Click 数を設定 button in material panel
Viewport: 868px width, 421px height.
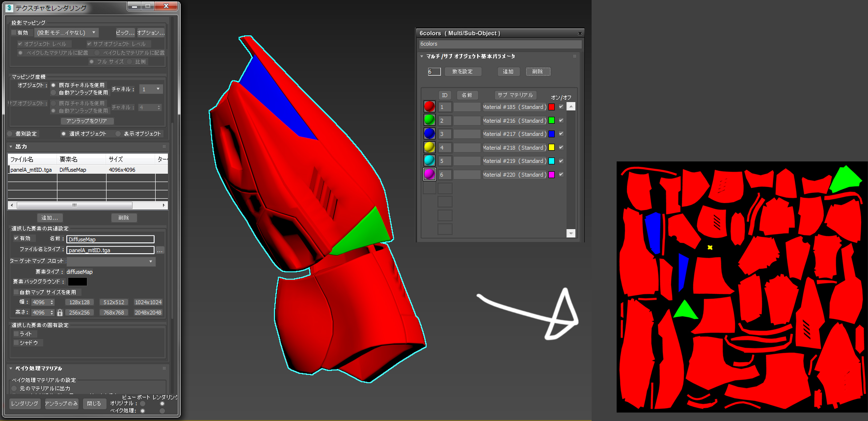[x=462, y=72]
